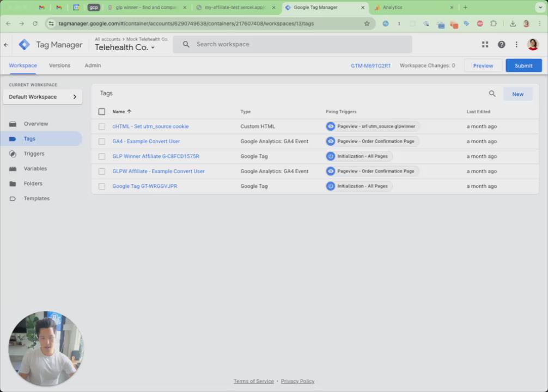Open the Google Tag GT-WRGGVJPR tag
Viewport: 548px width, 392px height.
145,186
